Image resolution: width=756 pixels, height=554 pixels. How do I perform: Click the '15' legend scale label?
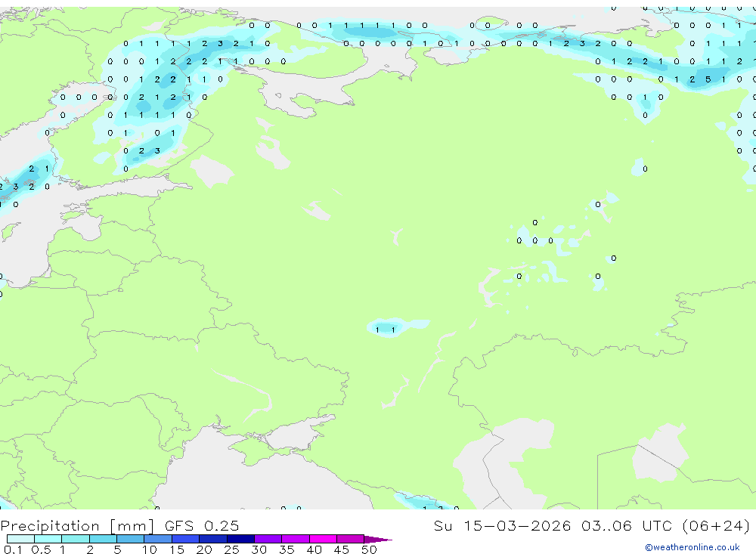pos(177,549)
